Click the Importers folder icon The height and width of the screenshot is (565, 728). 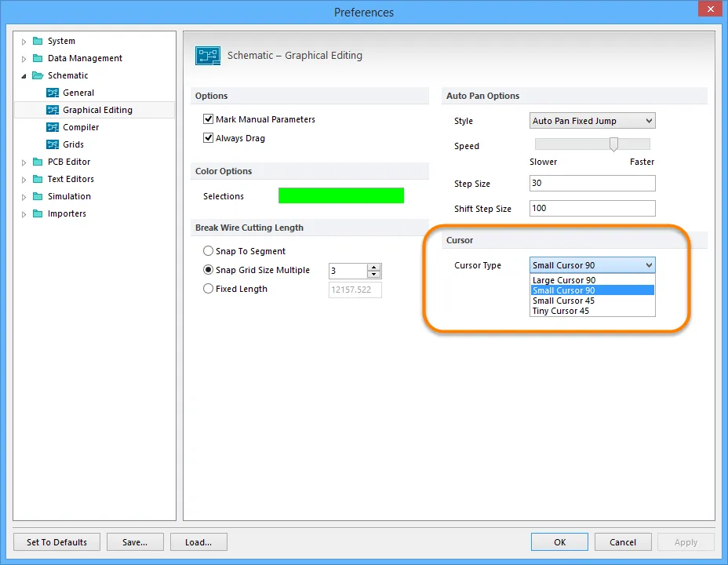tap(38, 213)
